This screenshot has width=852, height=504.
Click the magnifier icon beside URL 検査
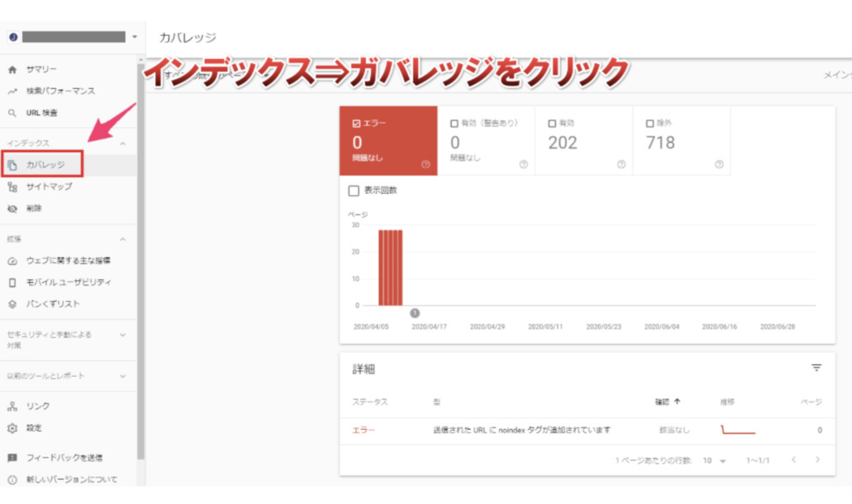tap(12, 113)
